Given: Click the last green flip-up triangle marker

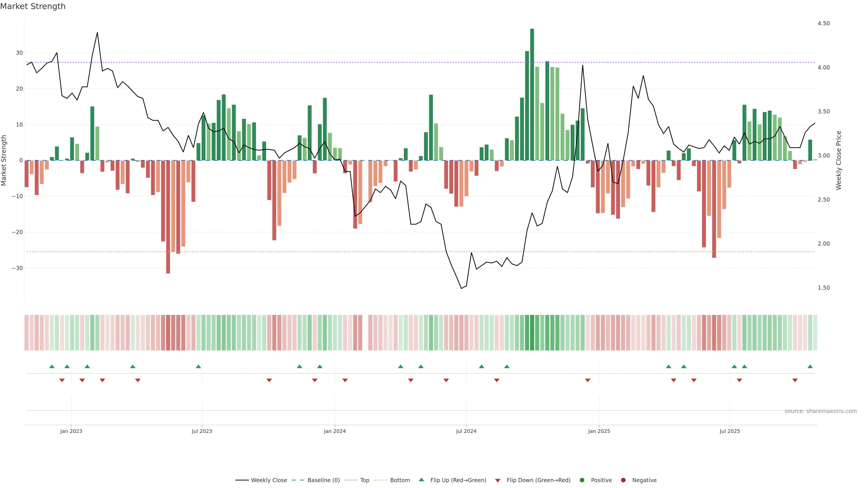Looking at the screenshot, I should pyautogui.click(x=810, y=366).
